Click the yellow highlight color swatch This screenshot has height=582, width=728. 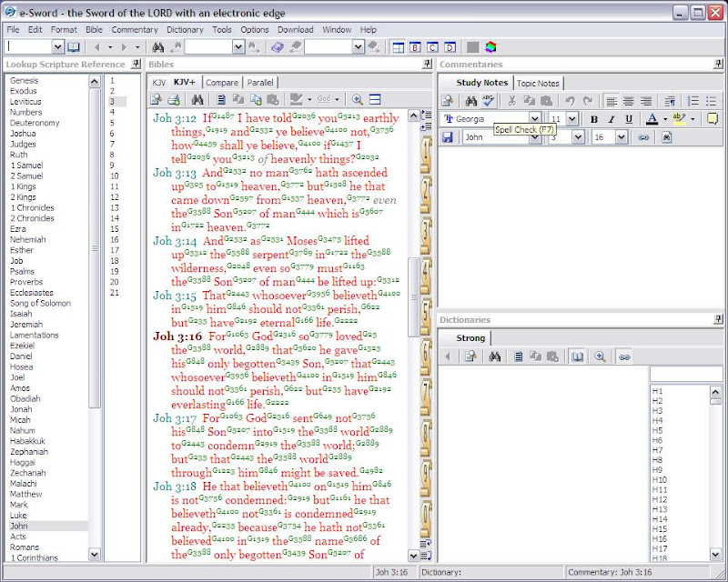coord(679,119)
